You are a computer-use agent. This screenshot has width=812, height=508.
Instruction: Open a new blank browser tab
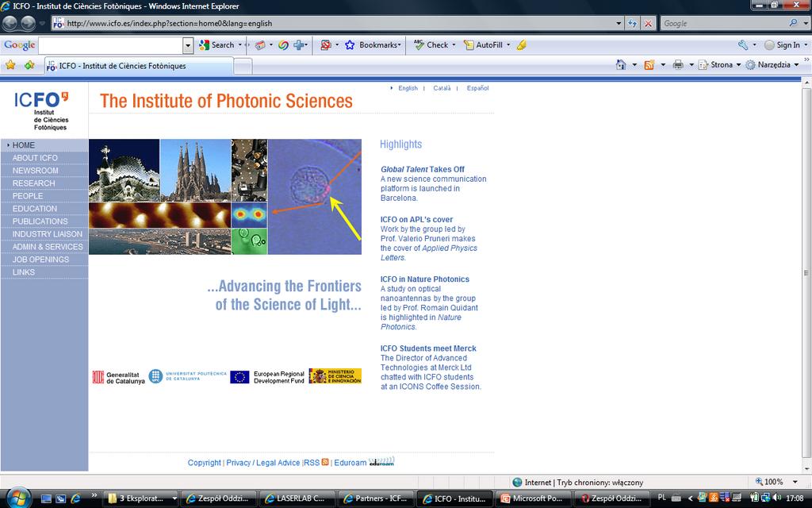tap(243, 67)
